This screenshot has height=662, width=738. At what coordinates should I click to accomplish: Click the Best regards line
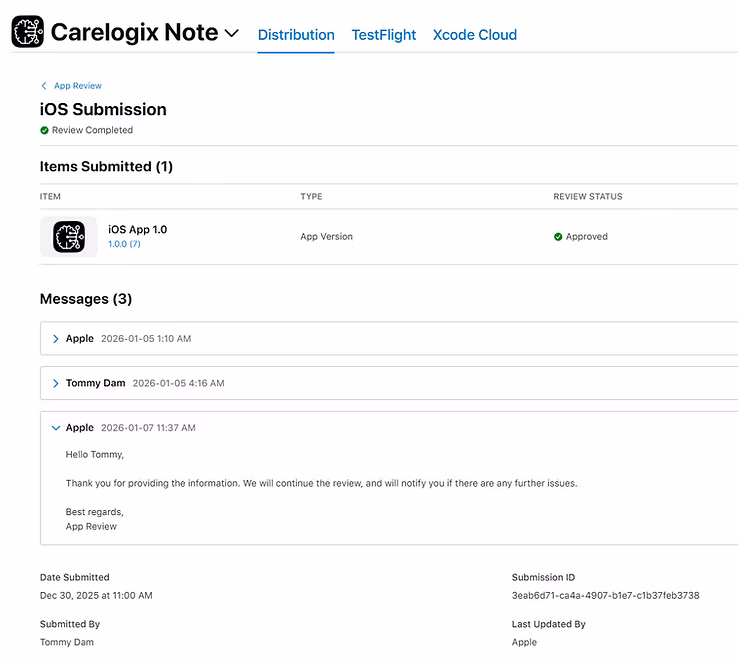coord(95,512)
